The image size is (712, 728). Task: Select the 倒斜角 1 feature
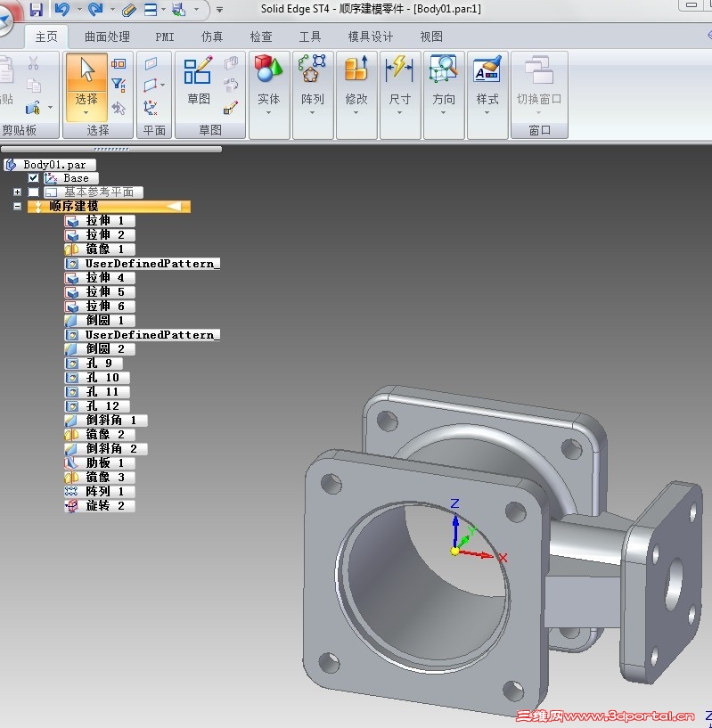(x=106, y=421)
